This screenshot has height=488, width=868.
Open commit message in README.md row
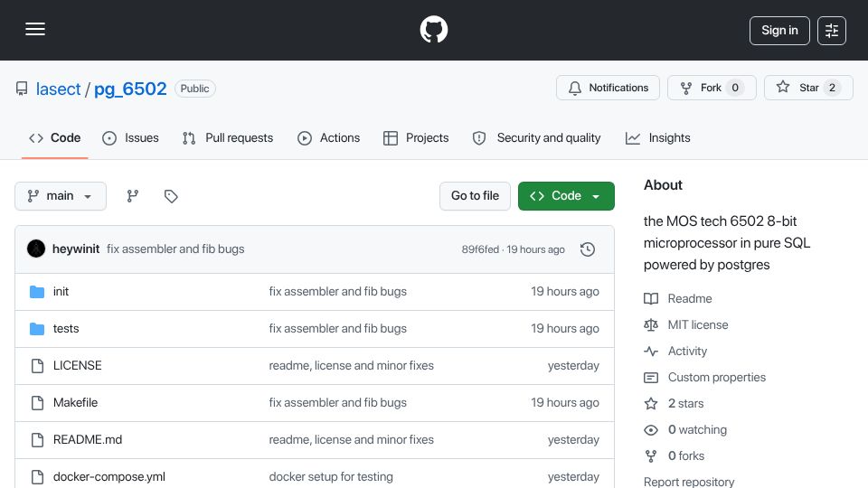click(352, 440)
